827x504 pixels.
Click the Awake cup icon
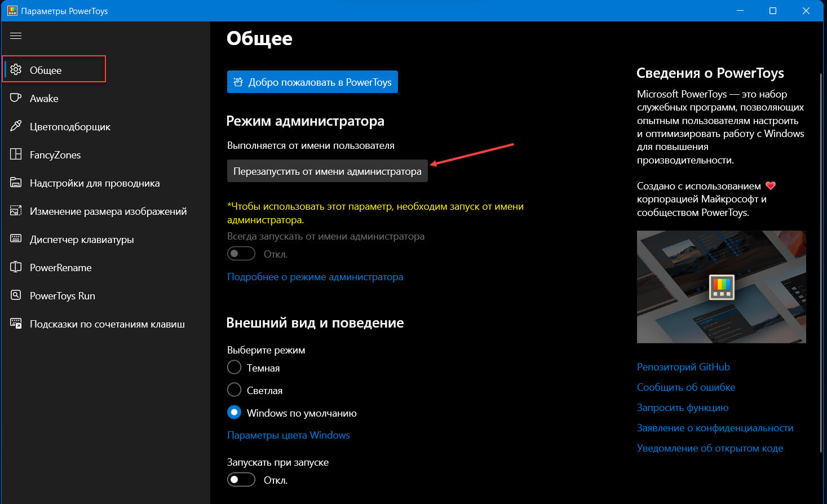click(x=16, y=98)
